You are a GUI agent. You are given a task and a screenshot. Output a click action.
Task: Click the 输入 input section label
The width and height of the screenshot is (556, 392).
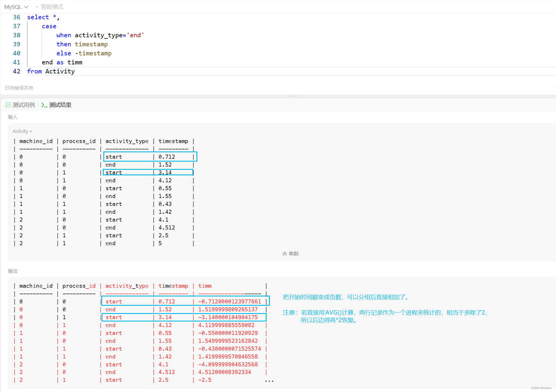coord(13,117)
